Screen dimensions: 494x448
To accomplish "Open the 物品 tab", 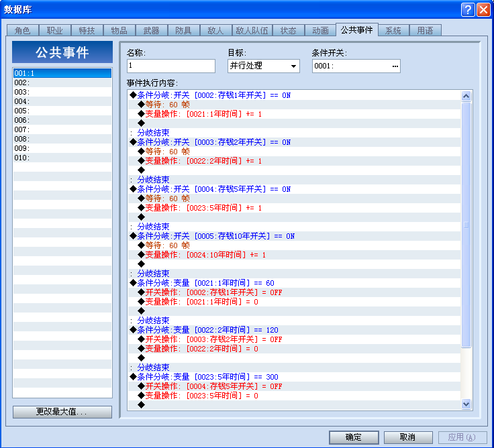I will [x=119, y=31].
